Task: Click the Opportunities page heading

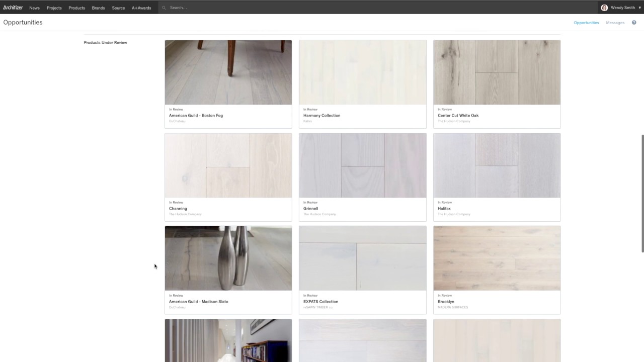Action: (x=23, y=23)
